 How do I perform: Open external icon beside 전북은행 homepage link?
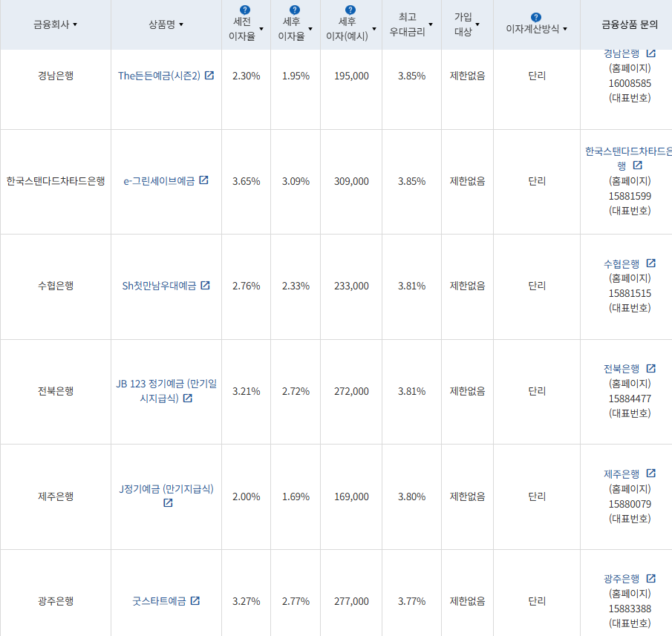click(651, 368)
